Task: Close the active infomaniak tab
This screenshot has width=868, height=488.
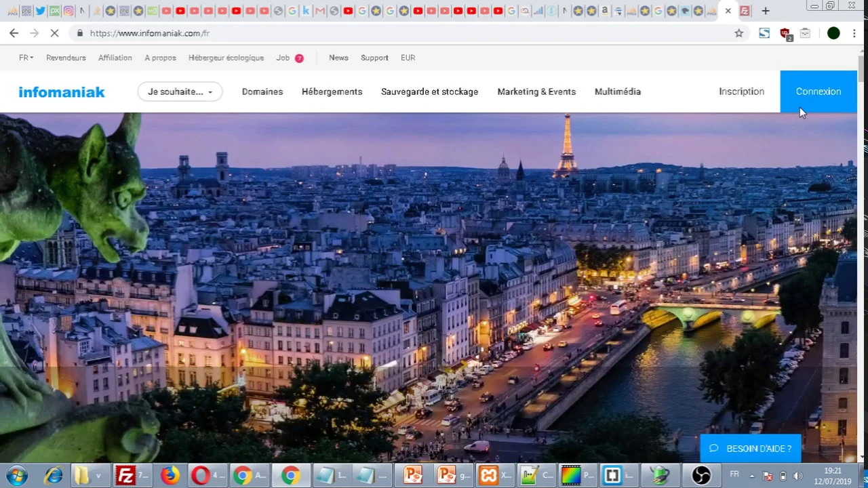Action: point(728,11)
